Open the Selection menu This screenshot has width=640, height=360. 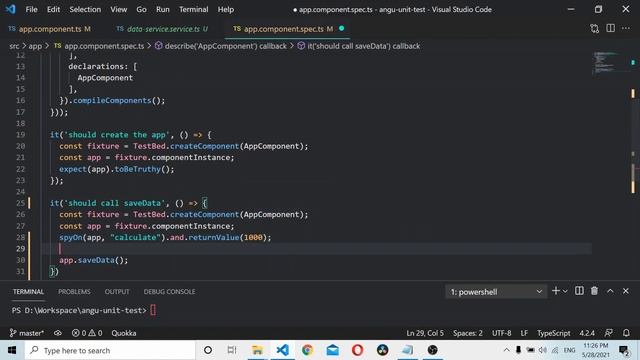click(85, 9)
